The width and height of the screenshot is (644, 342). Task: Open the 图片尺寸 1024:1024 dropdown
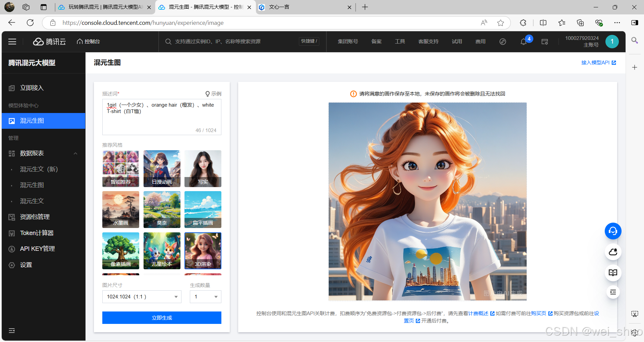point(142,297)
